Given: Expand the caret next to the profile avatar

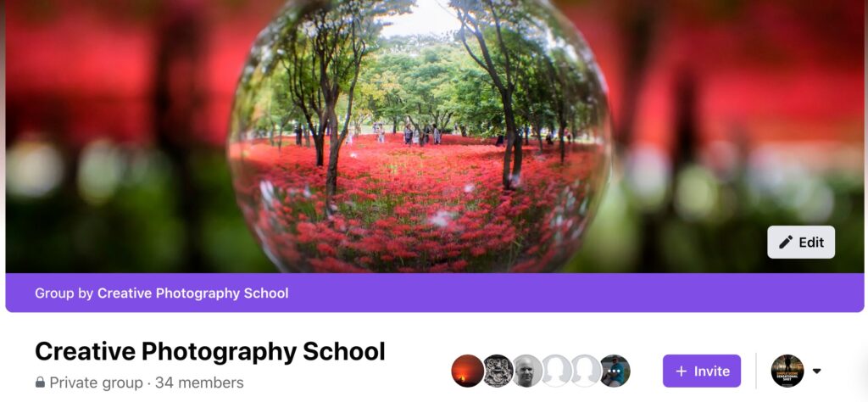Looking at the screenshot, I should point(816,371).
